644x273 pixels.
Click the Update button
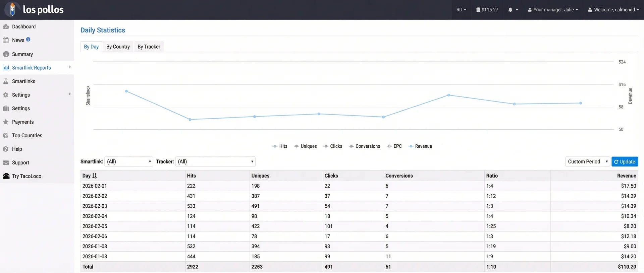pos(625,161)
